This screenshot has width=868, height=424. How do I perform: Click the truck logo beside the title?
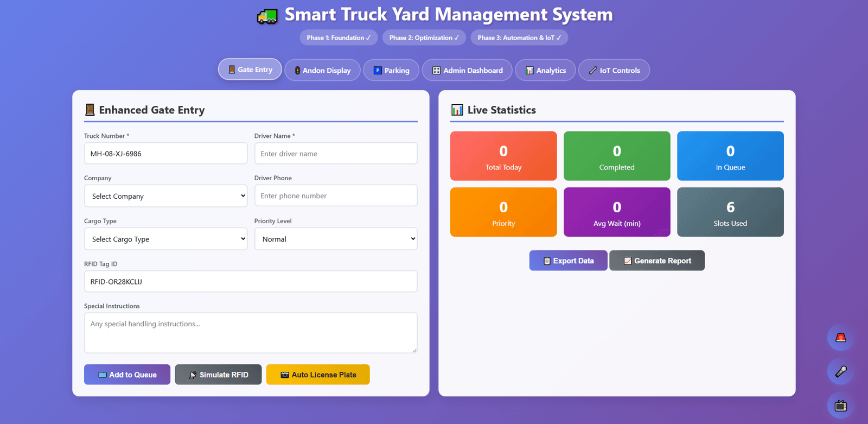click(267, 16)
